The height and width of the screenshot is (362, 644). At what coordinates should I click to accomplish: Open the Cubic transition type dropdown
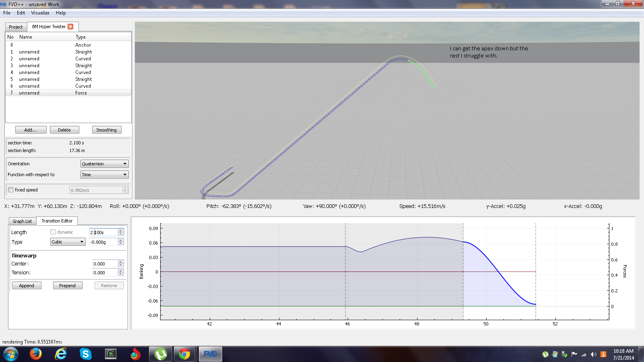68,242
